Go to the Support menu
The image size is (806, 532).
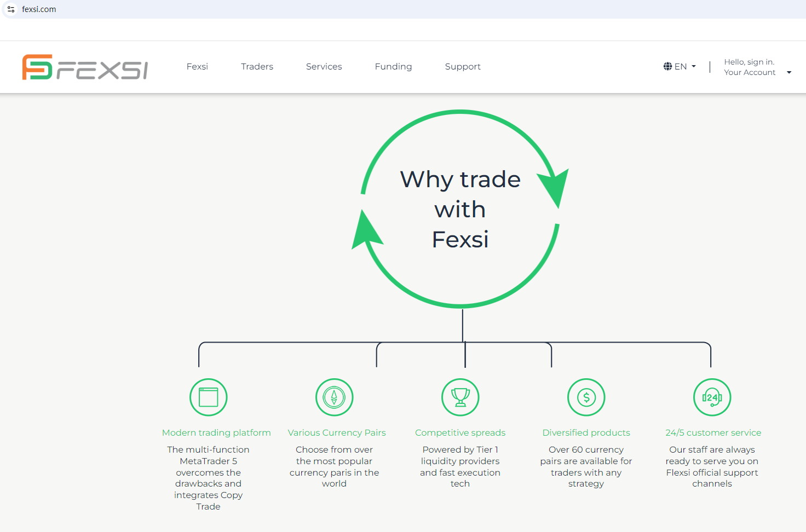tap(463, 67)
